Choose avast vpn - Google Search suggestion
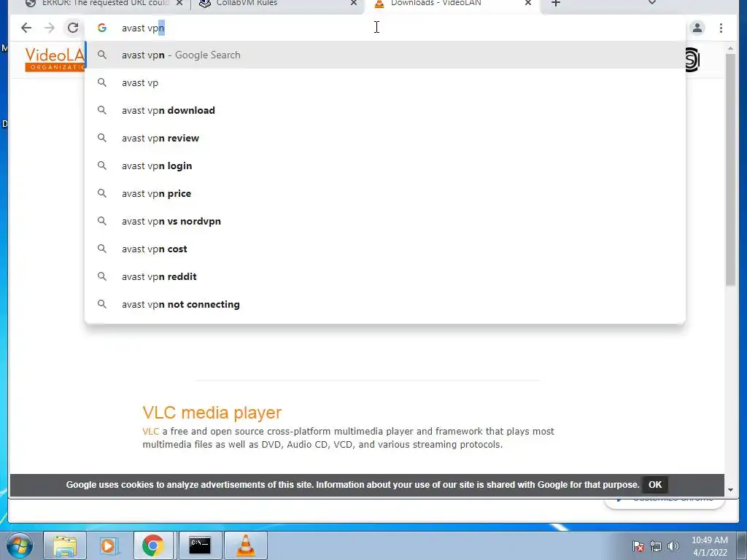This screenshot has height=560, width=747. [385, 55]
